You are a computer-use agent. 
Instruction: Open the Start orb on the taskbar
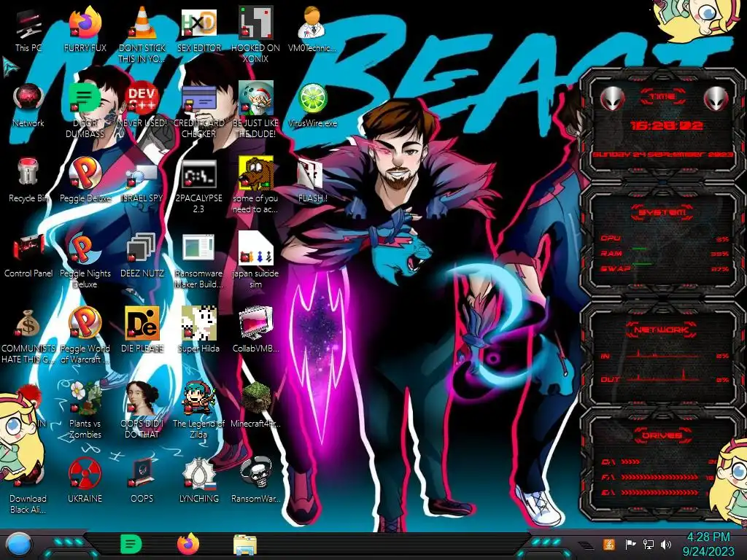click(19, 544)
